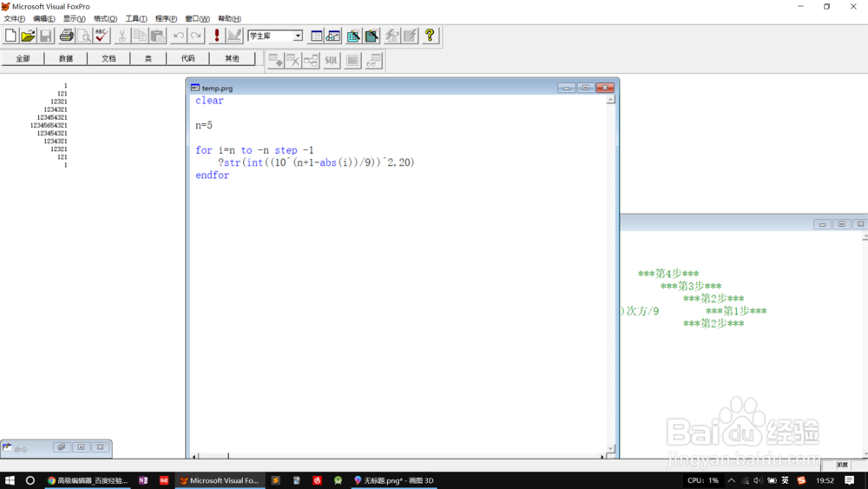Click temp.prg scroll up arrow
Viewport: 868px width, 489px height.
610,100
